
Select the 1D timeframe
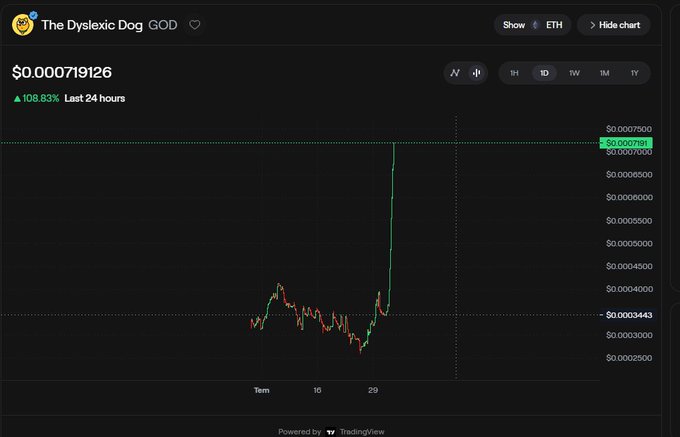click(544, 73)
